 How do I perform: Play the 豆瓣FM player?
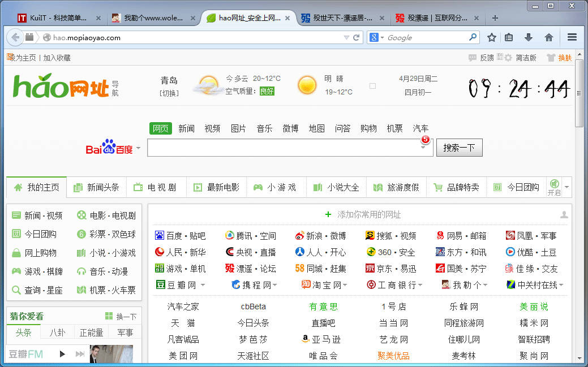click(x=62, y=354)
